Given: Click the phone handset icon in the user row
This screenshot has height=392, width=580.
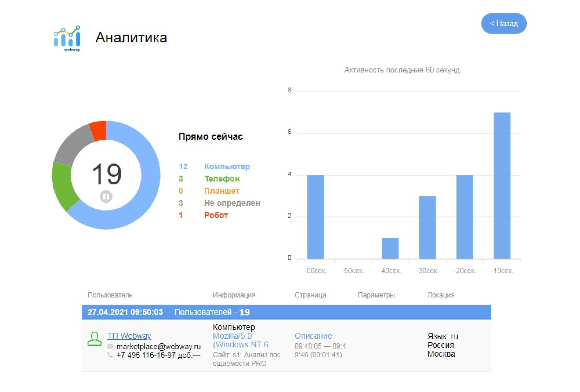Looking at the screenshot, I should (110, 355).
